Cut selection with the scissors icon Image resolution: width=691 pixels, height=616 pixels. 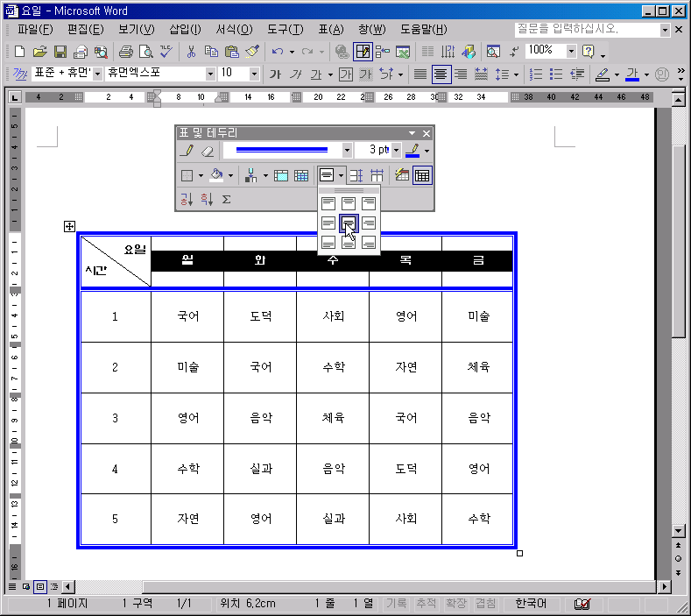(x=191, y=52)
